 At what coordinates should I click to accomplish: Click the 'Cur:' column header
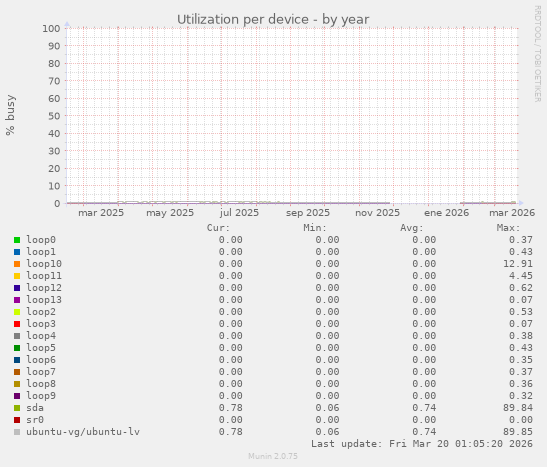pyautogui.click(x=218, y=228)
